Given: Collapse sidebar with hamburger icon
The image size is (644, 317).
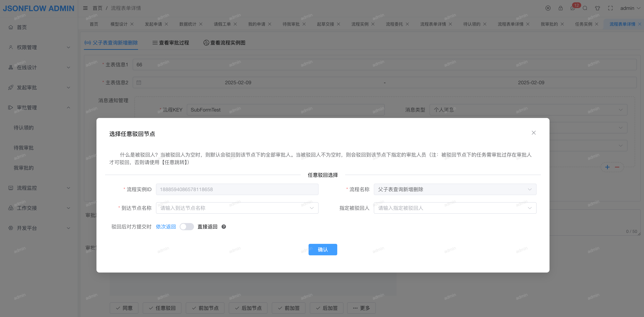Looking at the screenshot, I should pyautogui.click(x=85, y=8).
